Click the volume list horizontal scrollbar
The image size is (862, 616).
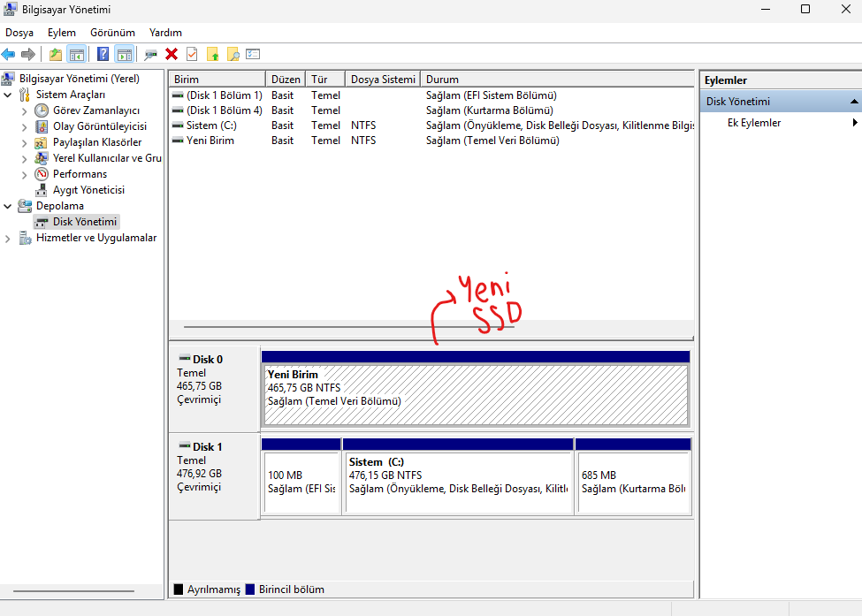click(349, 326)
